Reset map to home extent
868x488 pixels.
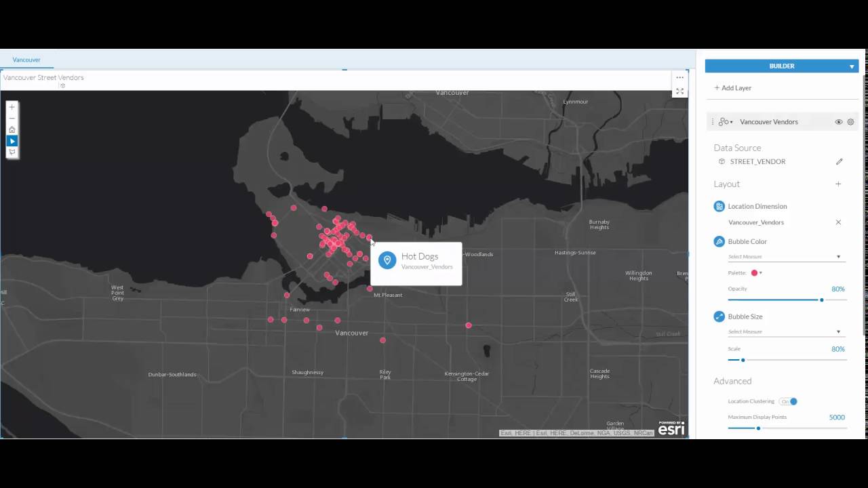pos(12,129)
